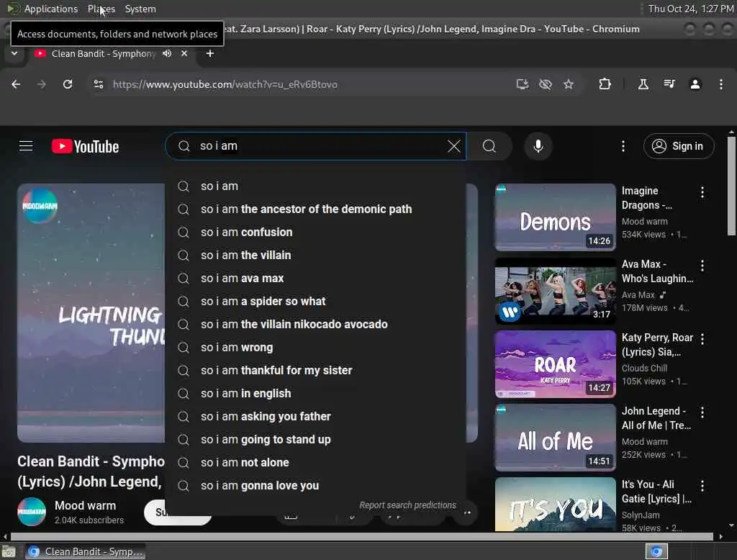The image size is (737, 560).
Task: Clear the search box with the X icon
Action: [454, 146]
